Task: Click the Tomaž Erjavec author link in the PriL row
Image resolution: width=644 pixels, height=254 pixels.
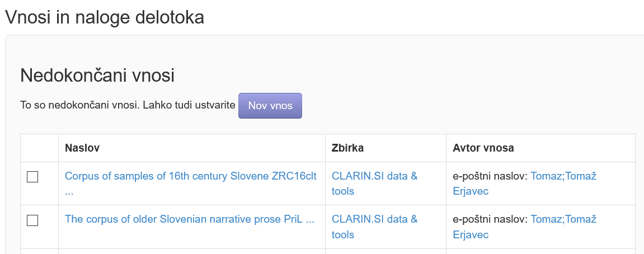Action: coord(525,227)
